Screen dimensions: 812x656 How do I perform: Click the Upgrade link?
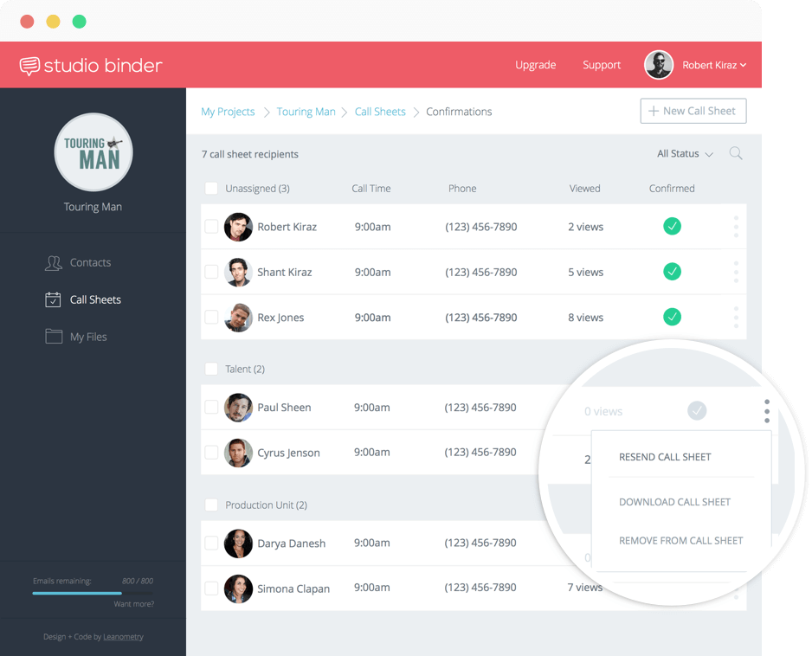click(x=536, y=65)
